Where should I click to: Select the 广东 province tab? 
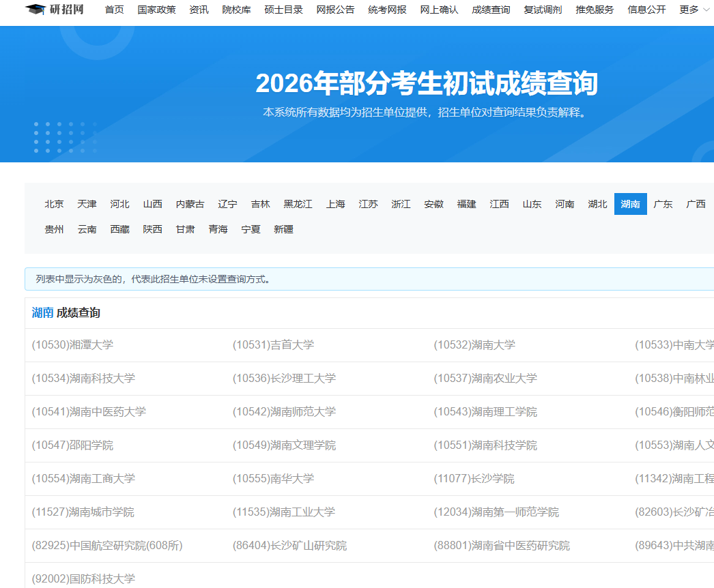click(663, 204)
